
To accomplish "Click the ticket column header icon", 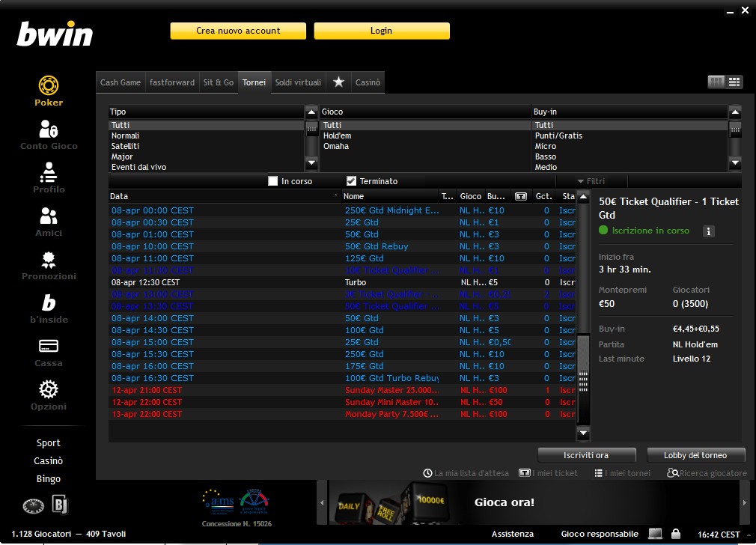I will coord(521,196).
